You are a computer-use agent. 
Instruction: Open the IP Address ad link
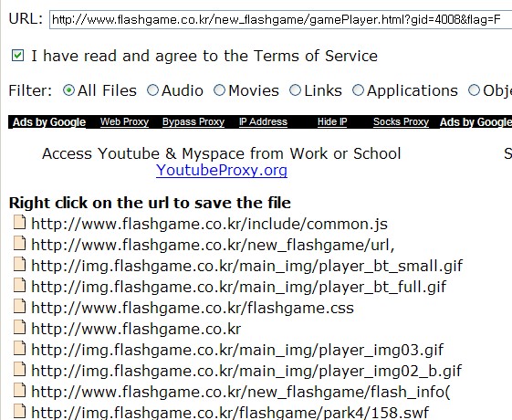pyautogui.click(x=263, y=121)
